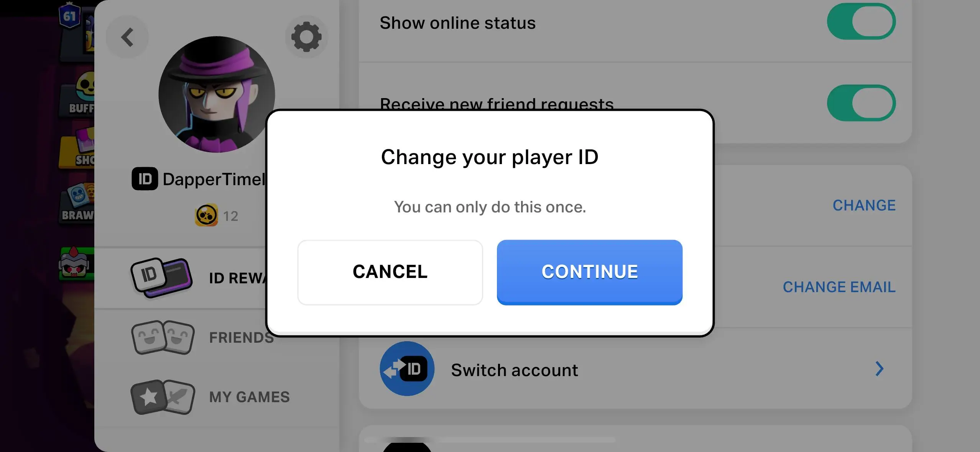Image resolution: width=980 pixels, height=452 pixels.
Task: Tap the Brawl Stars skull game icon
Action: pos(206,215)
